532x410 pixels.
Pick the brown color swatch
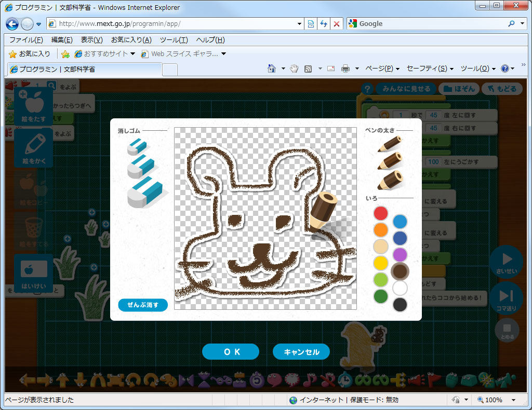pos(400,271)
